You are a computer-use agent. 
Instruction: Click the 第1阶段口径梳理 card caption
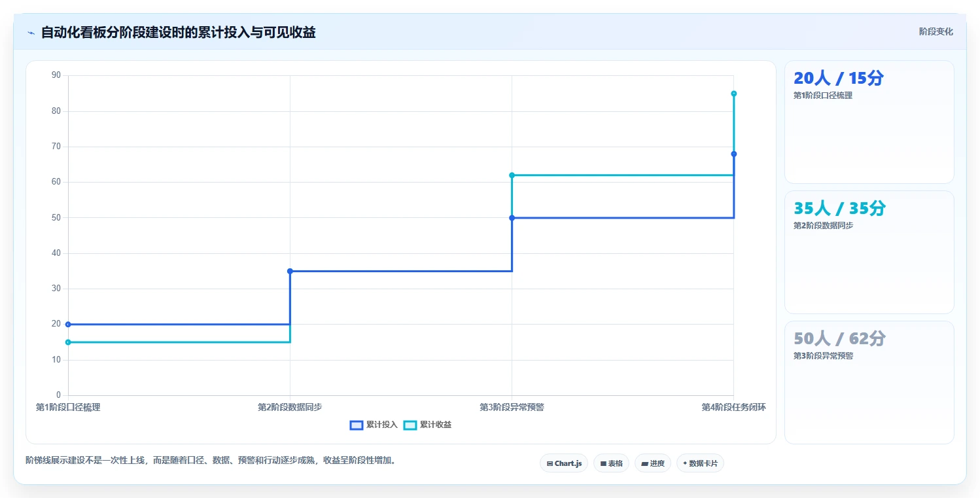tap(823, 96)
